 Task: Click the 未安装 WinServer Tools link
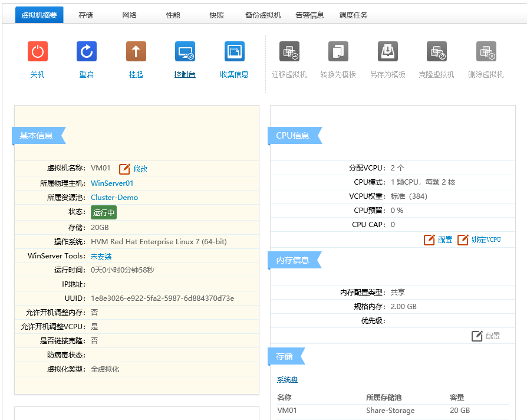[x=101, y=257]
